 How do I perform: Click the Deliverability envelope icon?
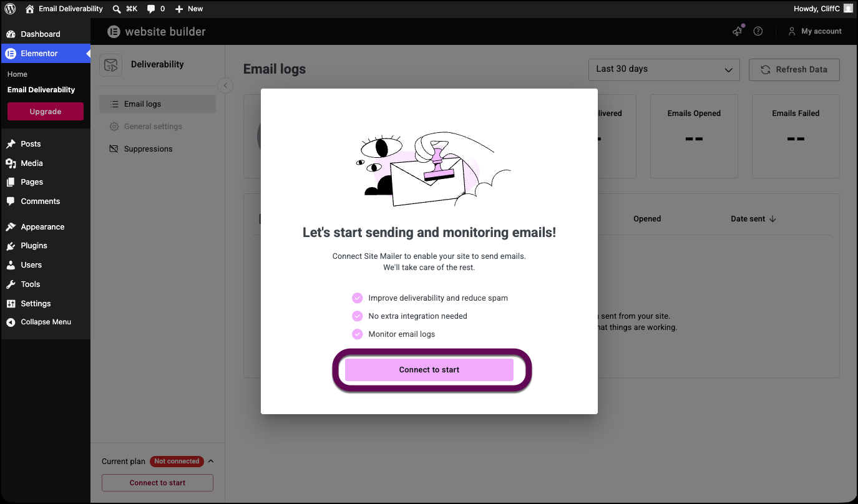pyautogui.click(x=111, y=65)
